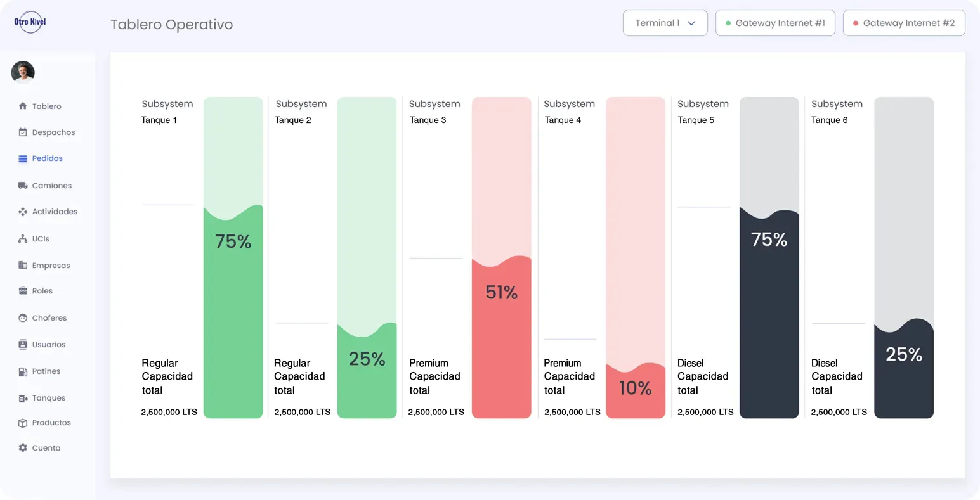
Task: Open Despachos via its calendar icon
Action: point(23,132)
